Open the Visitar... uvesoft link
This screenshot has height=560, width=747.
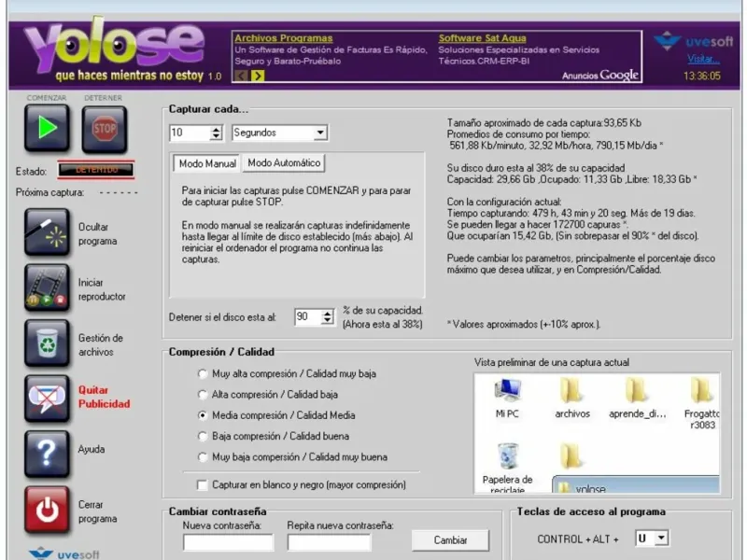point(703,59)
